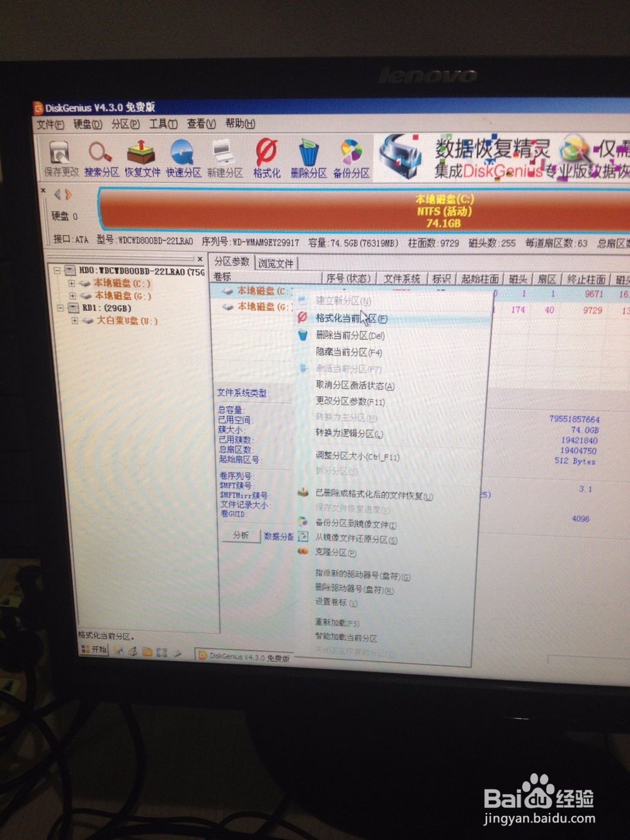Click the 序号(状态) column header

pyautogui.click(x=349, y=278)
